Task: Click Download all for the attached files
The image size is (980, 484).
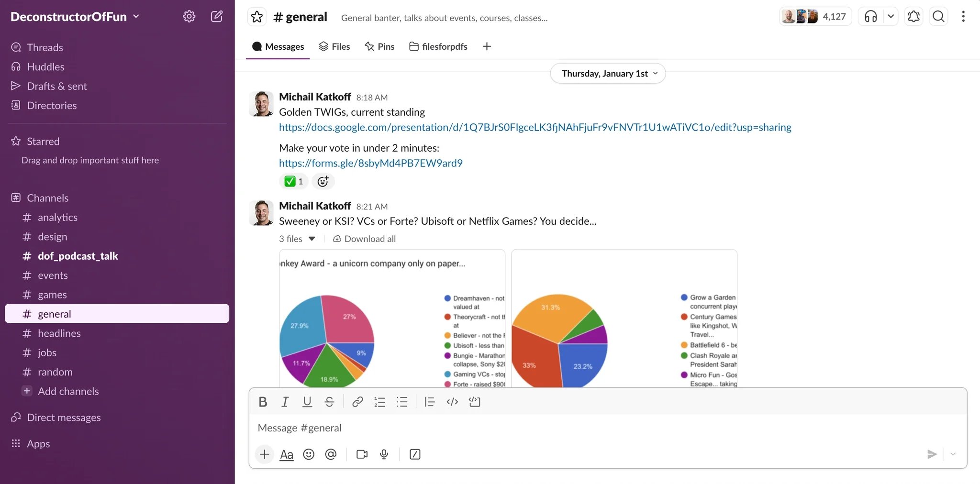Action: tap(364, 238)
